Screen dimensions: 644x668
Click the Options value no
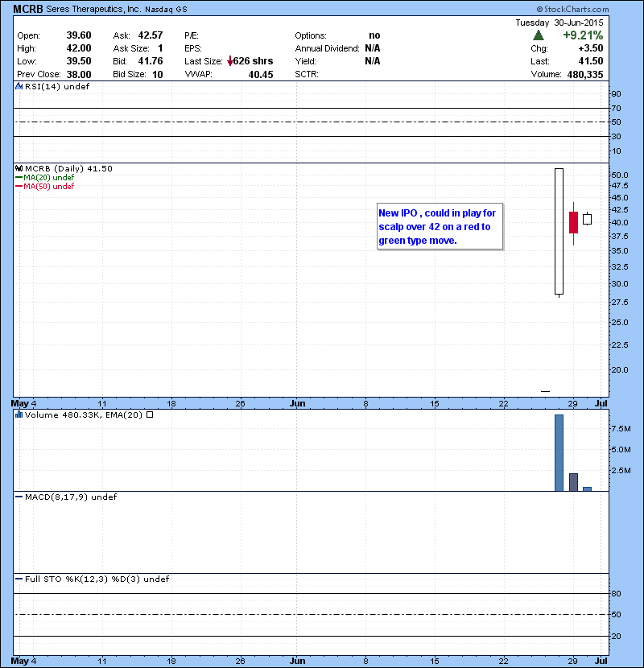pyautogui.click(x=374, y=35)
